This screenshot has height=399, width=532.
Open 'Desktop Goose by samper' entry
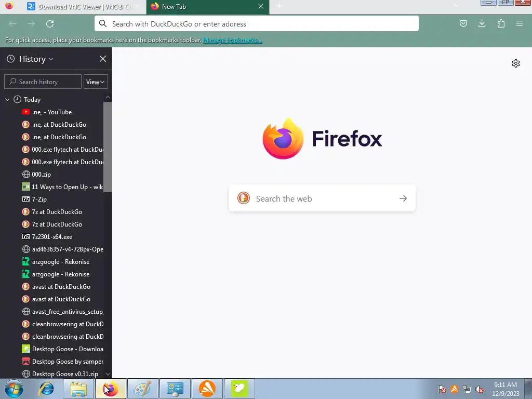[x=62, y=362]
